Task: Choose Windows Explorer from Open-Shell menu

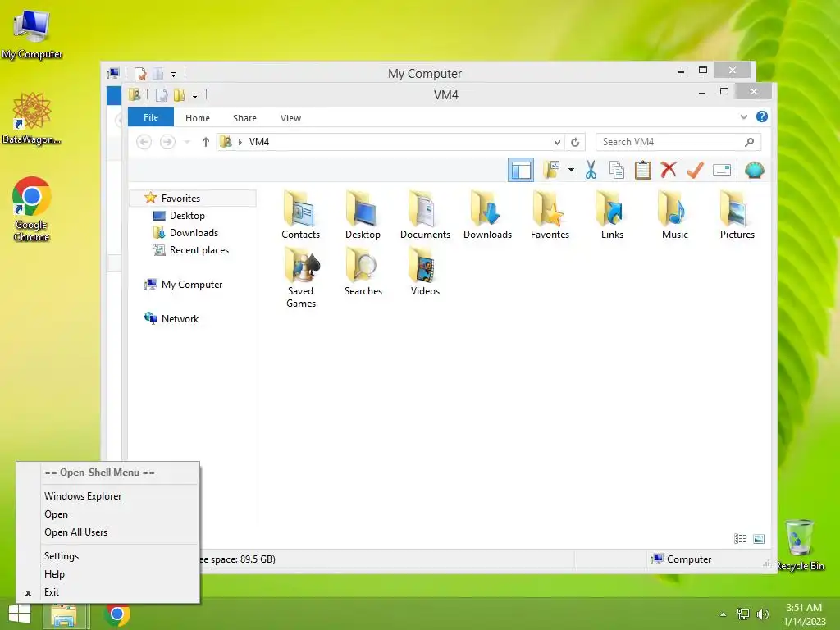Action: (x=83, y=496)
